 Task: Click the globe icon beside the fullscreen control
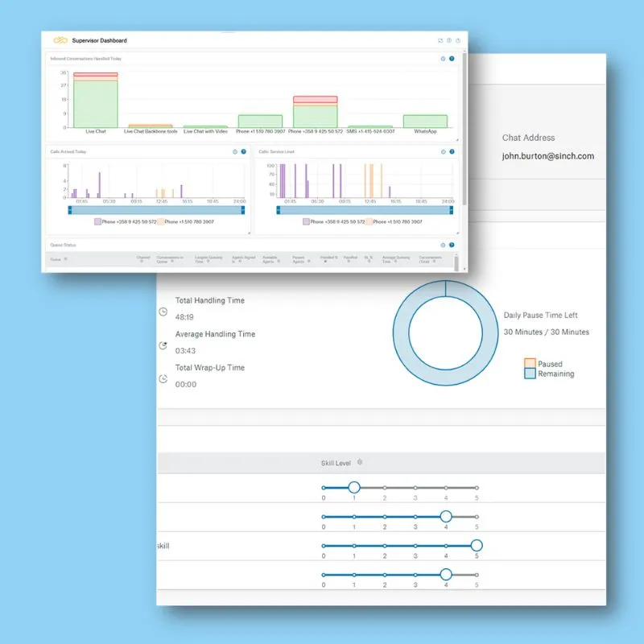click(x=448, y=39)
